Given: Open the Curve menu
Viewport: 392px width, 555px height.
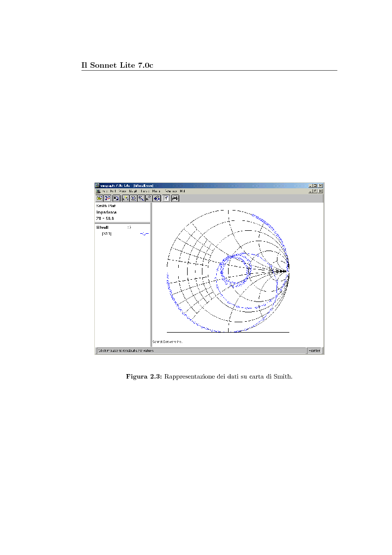Looking at the screenshot, I should tap(145, 191).
